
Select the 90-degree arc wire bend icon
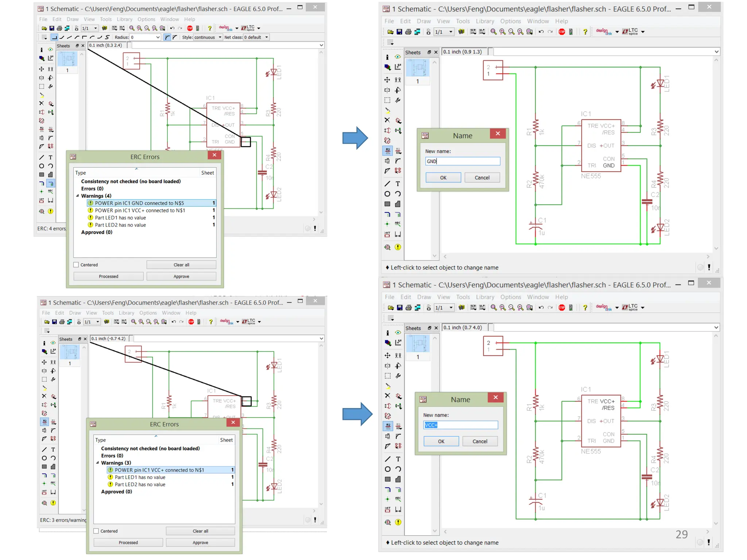[x=92, y=37]
